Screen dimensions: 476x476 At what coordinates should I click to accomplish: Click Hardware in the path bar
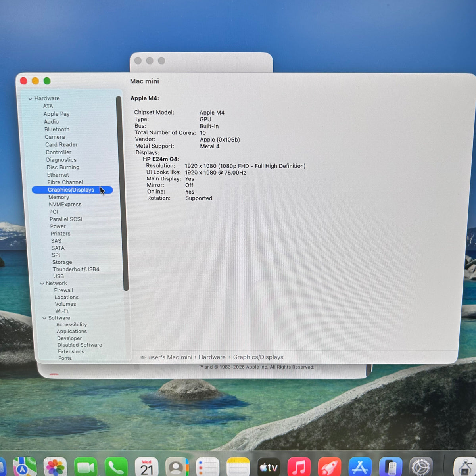(212, 357)
